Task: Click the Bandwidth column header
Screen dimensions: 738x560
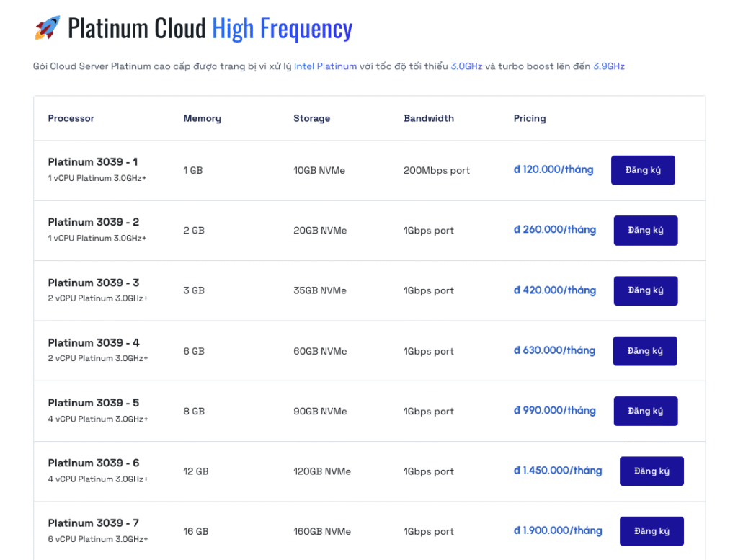Action: pyautogui.click(x=429, y=118)
